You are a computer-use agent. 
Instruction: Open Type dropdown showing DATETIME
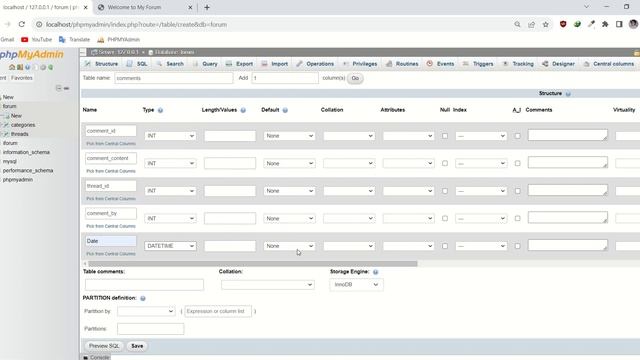tap(170, 246)
